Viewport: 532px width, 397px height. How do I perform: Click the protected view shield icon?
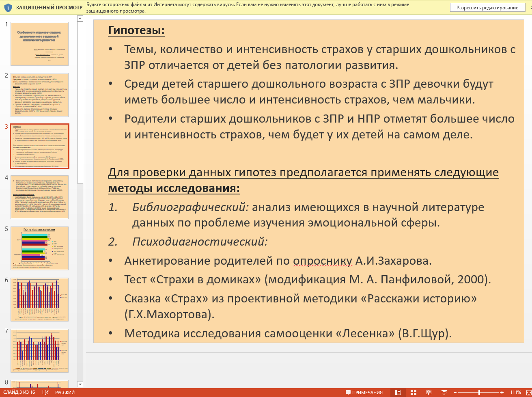8,8
